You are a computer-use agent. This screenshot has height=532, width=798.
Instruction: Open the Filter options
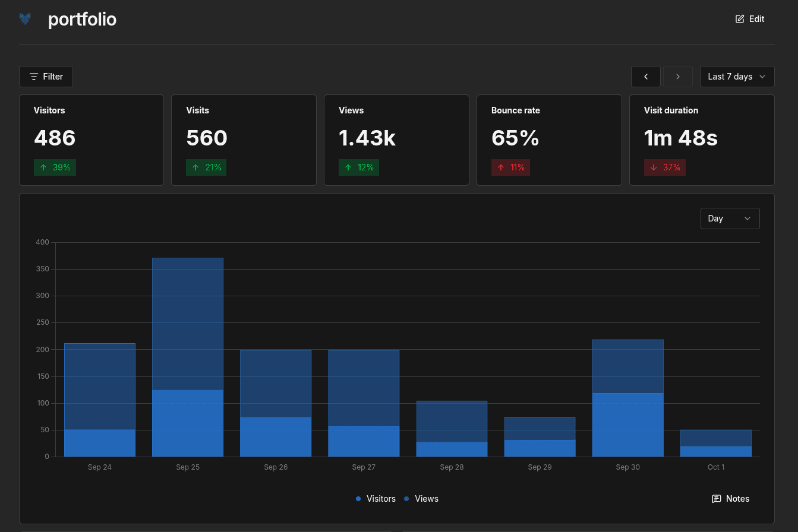tap(46, 77)
